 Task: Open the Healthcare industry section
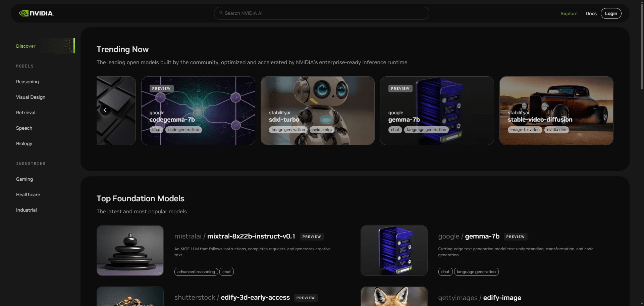28,194
